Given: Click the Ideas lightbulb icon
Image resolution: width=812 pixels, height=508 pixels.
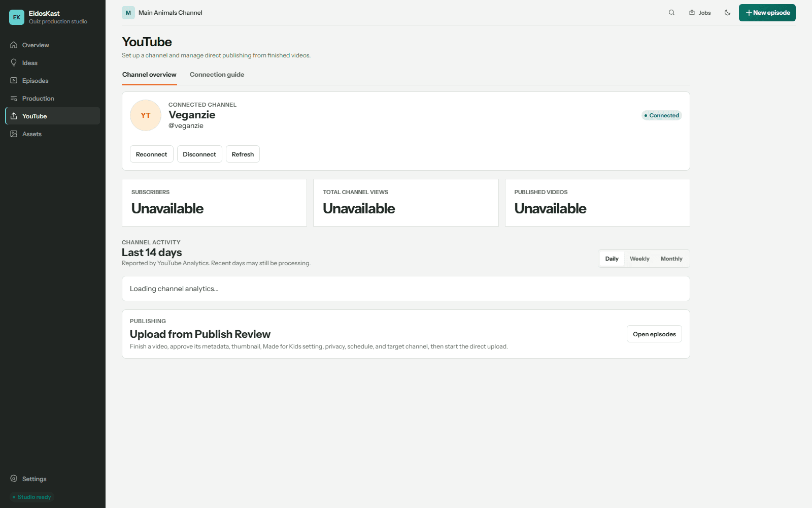Looking at the screenshot, I should click(14, 63).
